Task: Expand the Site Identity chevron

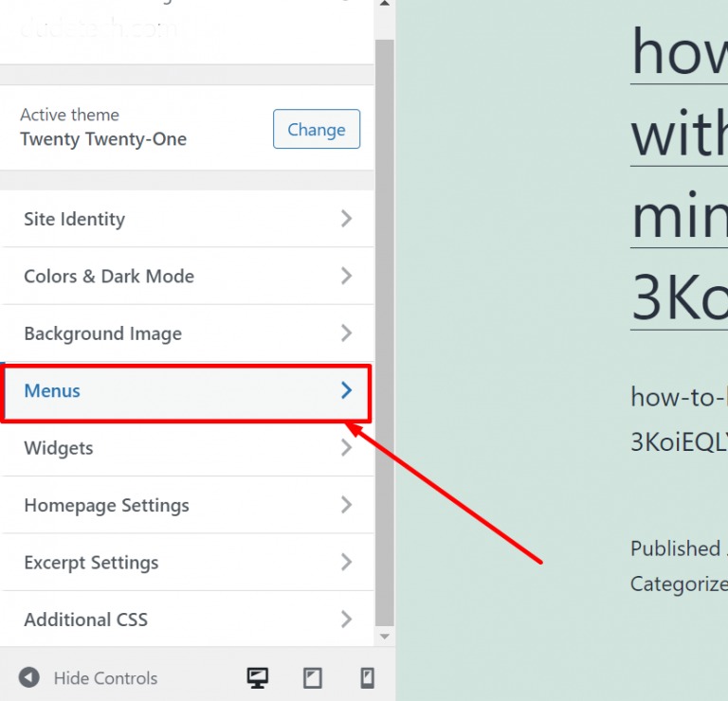Action: click(x=346, y=219)
